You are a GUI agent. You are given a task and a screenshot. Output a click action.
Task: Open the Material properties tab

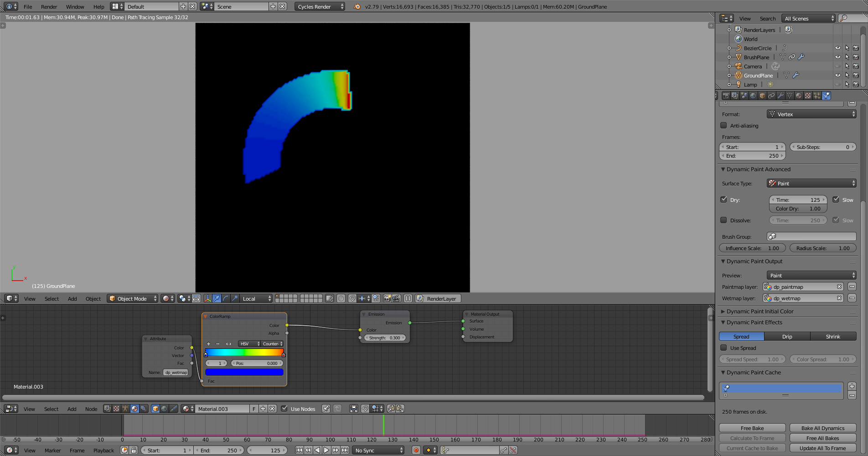pos(799,96)
